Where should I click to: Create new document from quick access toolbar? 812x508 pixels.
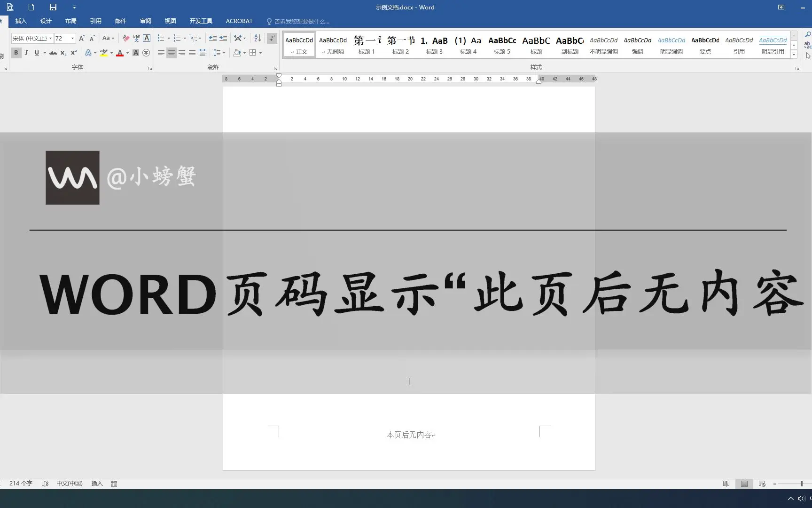coord(31,7)
